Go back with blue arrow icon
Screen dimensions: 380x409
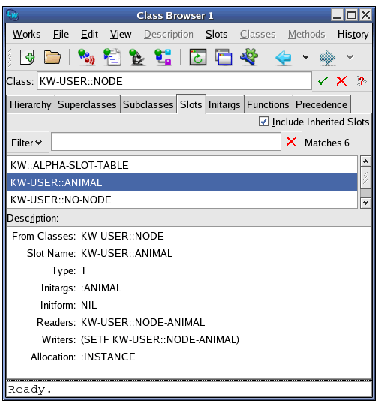[283, 58]
